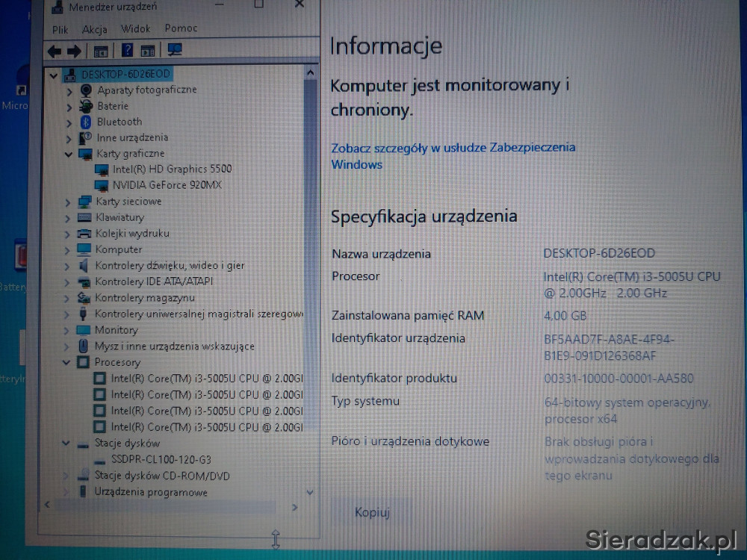747x560 pixels.
Task: Click the horizontal scrollbar left arrow in device tree
Action: click(47, 504)
